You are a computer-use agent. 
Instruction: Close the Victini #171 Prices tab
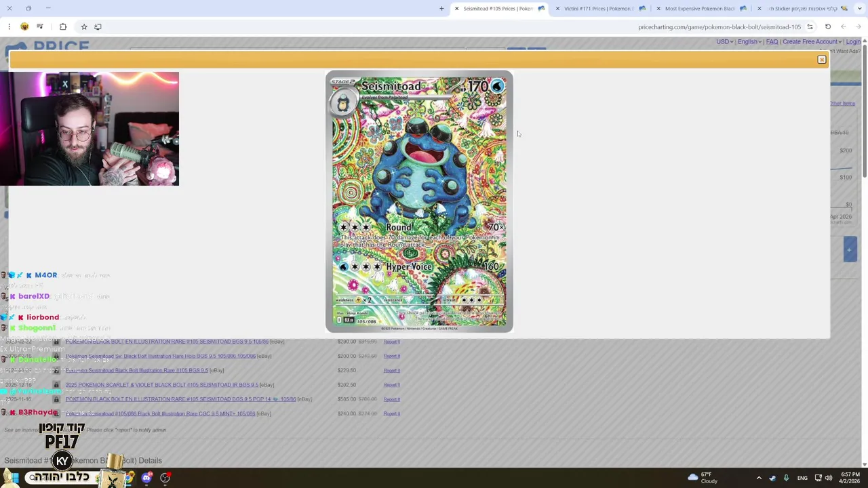point(557,9)
